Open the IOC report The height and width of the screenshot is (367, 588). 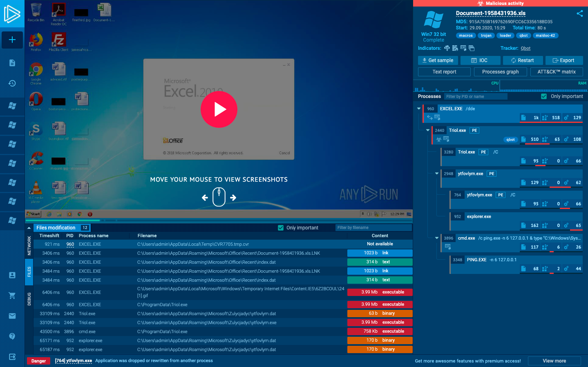[480, 60]
